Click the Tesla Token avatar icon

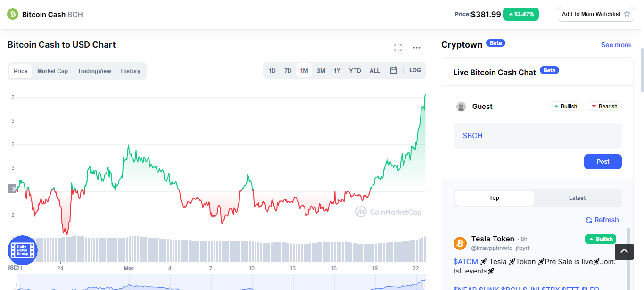pyautogui.click(x=460, y=243)
